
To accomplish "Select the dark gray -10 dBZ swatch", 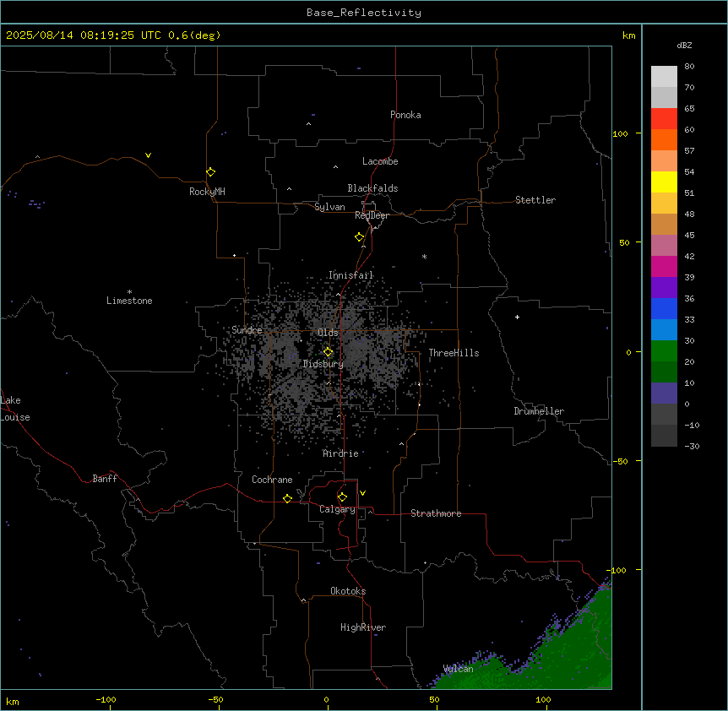I will click(664, 436).
